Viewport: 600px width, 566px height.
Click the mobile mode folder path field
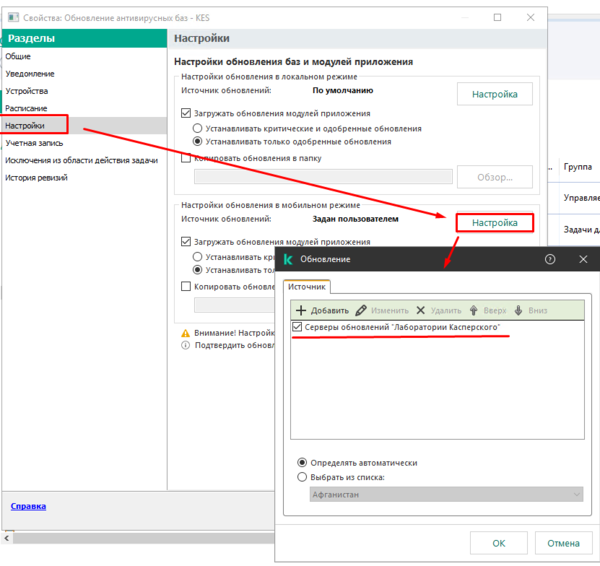[x=234, y=305]
